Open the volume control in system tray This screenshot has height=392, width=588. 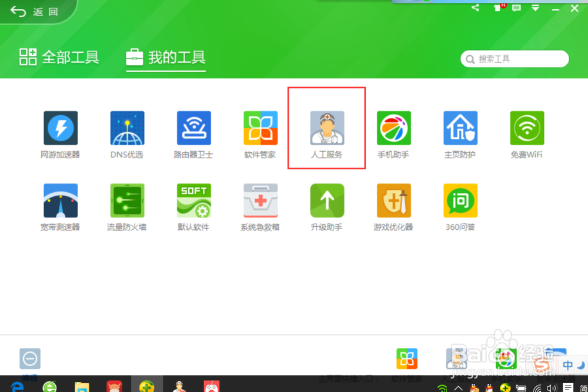(552, 388)
